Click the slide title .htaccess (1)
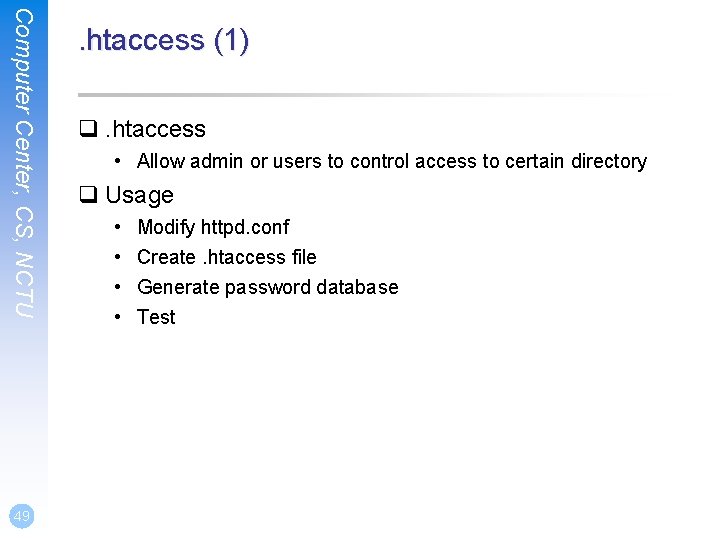 (164, 40)
